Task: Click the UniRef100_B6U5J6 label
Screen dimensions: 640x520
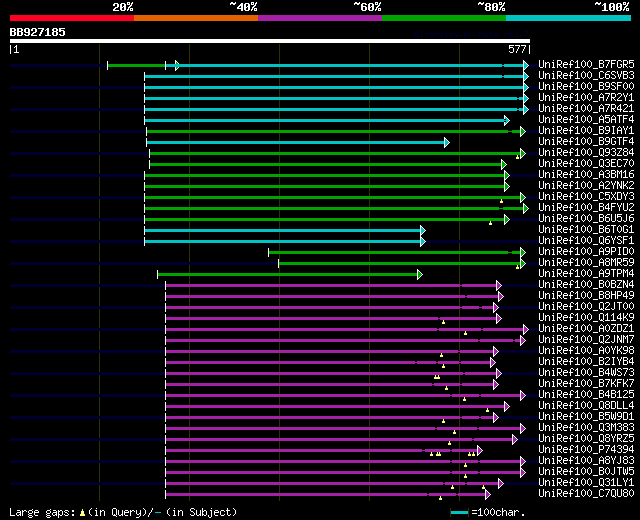Action: pyautogui.click(x=586, y=219)
